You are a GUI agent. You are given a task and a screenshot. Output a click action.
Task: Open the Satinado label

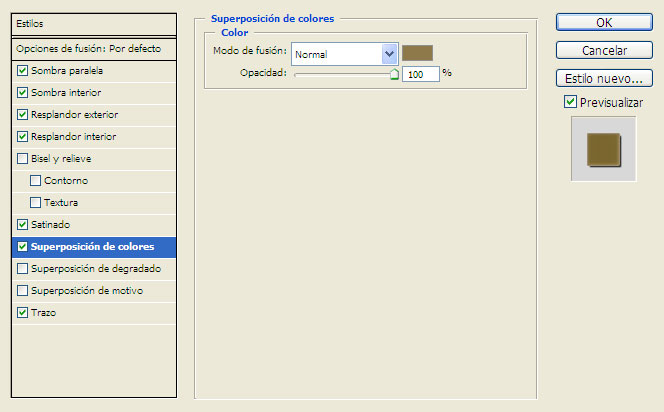click(x=50, y=225)
